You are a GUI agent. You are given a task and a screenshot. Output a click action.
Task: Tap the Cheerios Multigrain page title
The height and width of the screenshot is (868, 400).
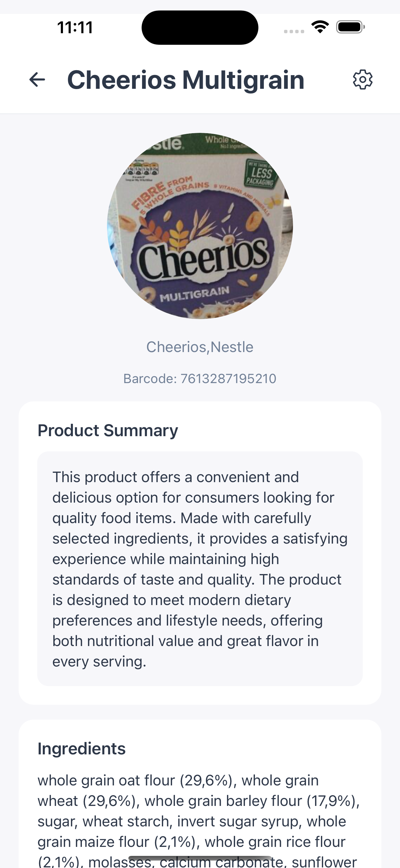(x=186, y=80)
